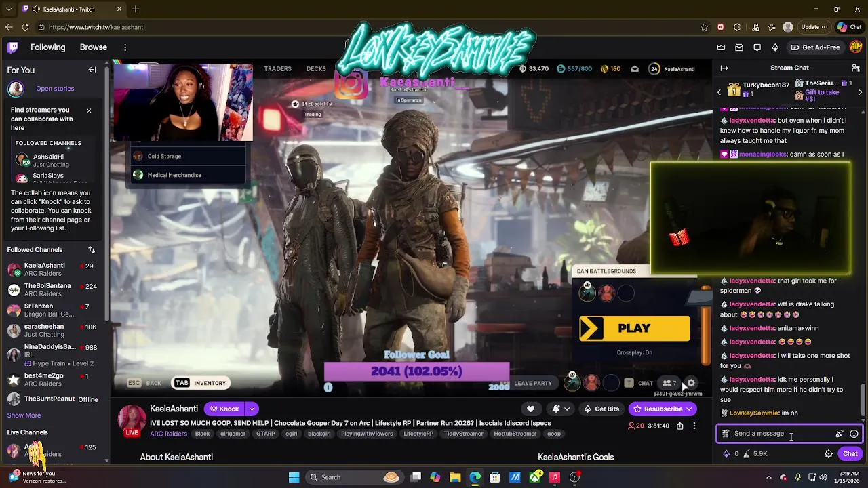Click the browser address bar URL
The image size is (868, 488).
coord(96,27)
